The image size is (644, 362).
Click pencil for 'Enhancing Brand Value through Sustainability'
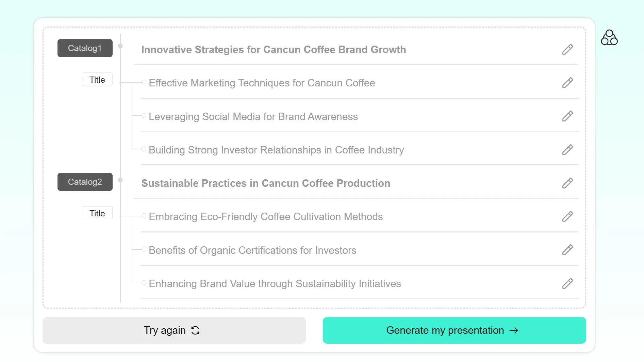pyautogui.click(x=567, y=283)
